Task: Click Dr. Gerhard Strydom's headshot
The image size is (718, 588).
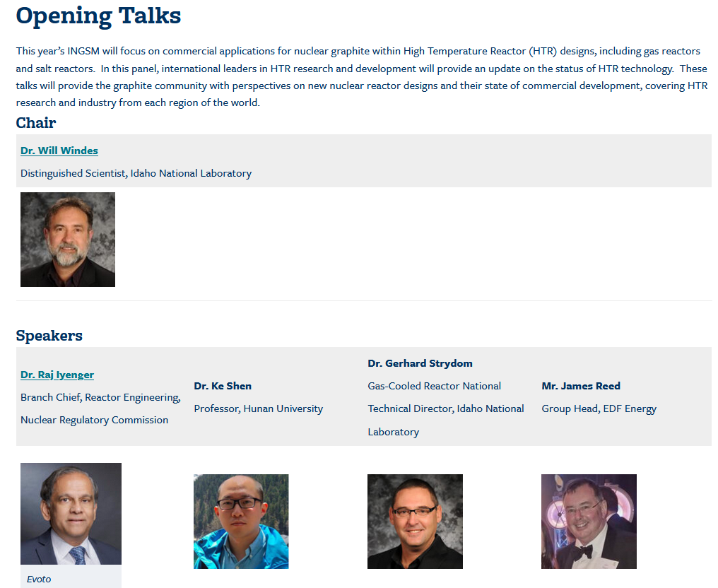Action: click(415, 522)
